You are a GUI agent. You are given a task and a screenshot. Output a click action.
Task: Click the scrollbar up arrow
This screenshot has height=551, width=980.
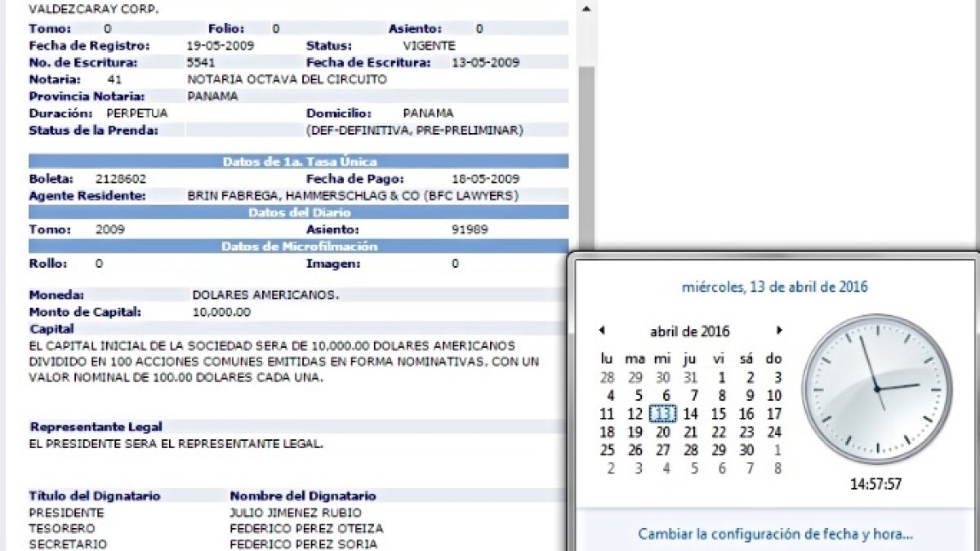click(585, 8)
